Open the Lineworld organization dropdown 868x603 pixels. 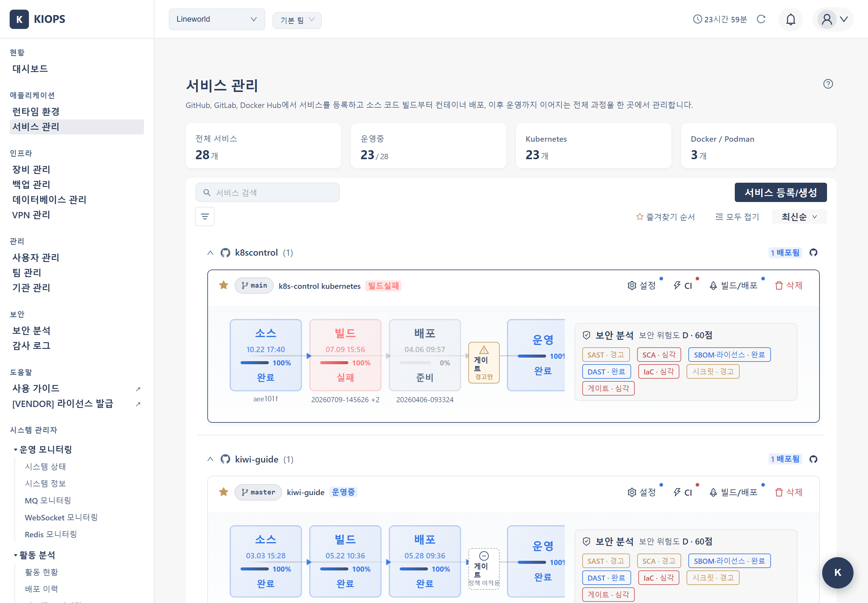[x=217, y=19]
